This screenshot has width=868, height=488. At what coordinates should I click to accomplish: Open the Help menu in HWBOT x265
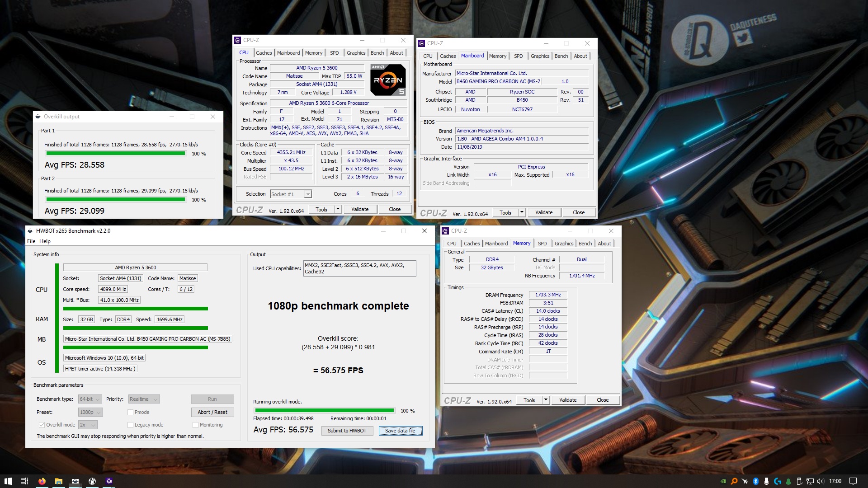coord(45,241)
